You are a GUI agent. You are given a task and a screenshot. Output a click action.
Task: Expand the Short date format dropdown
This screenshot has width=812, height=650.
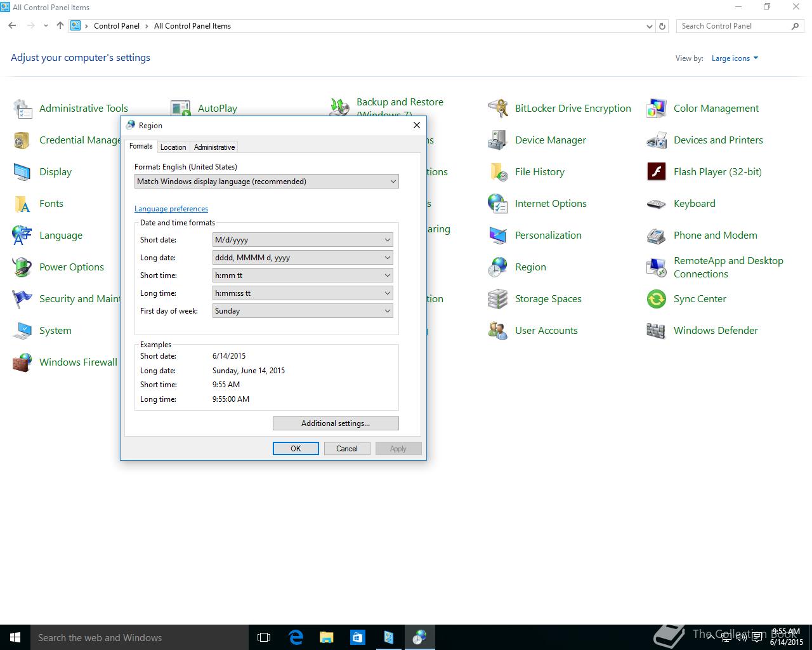[303, 240]
